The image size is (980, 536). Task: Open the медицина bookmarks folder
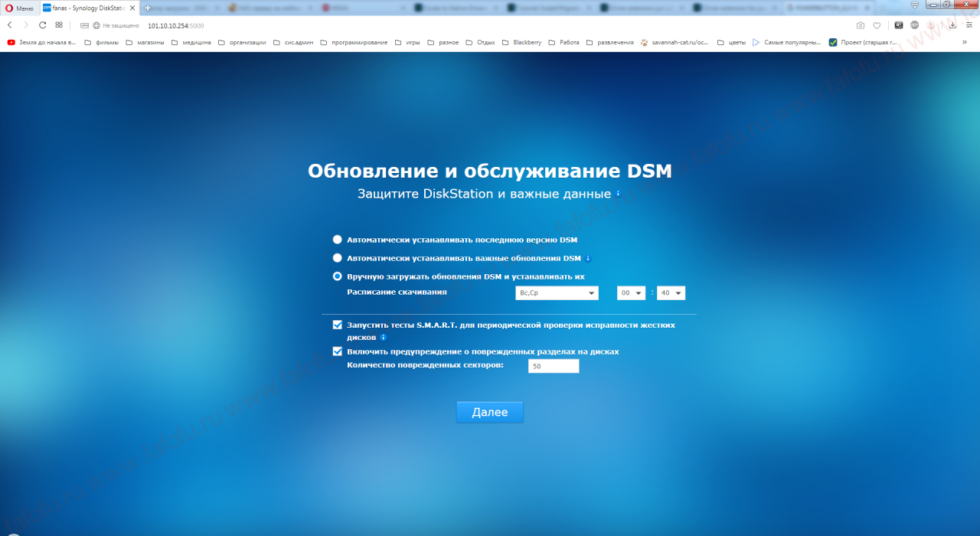[191, 43]
